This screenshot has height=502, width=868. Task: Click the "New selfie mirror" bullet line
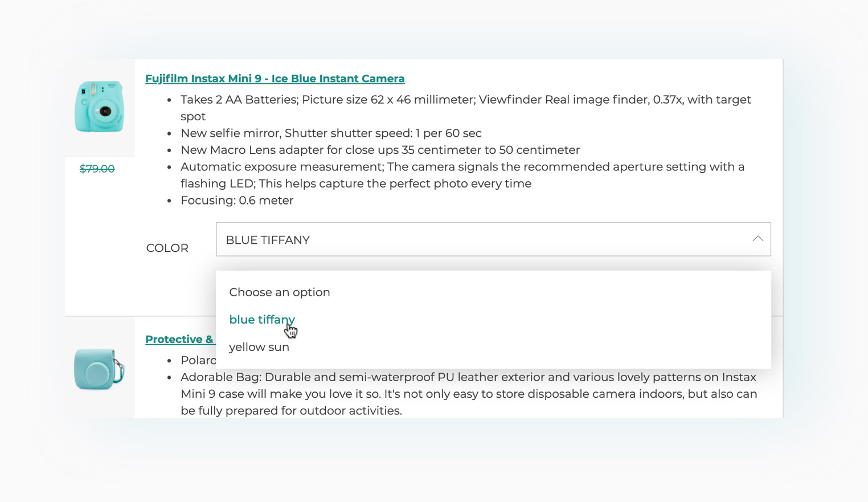(330, 133)
